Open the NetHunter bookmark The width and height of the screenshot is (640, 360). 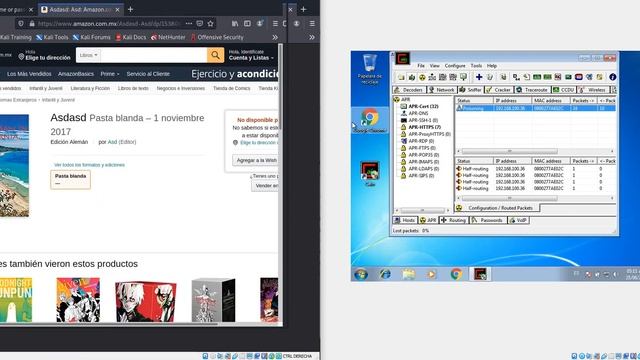(x=168, y=37)
